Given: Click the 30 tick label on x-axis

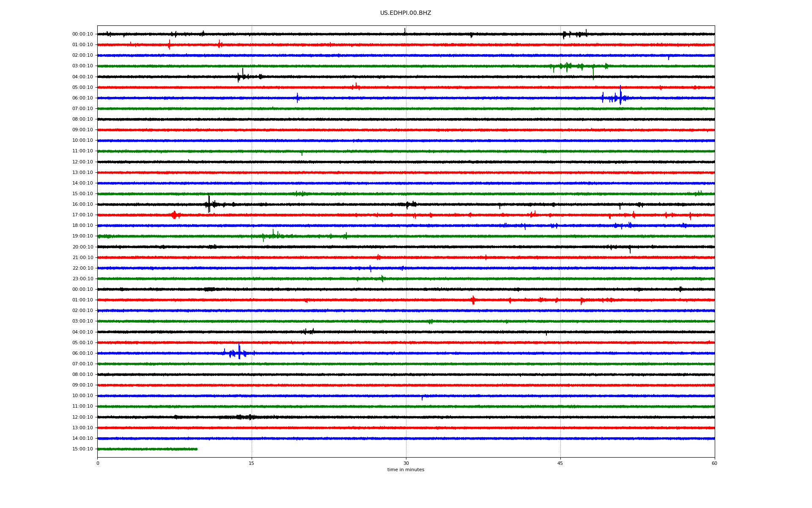Looking at the screenshot, I should pyautogui.click(x=406, y=463).
